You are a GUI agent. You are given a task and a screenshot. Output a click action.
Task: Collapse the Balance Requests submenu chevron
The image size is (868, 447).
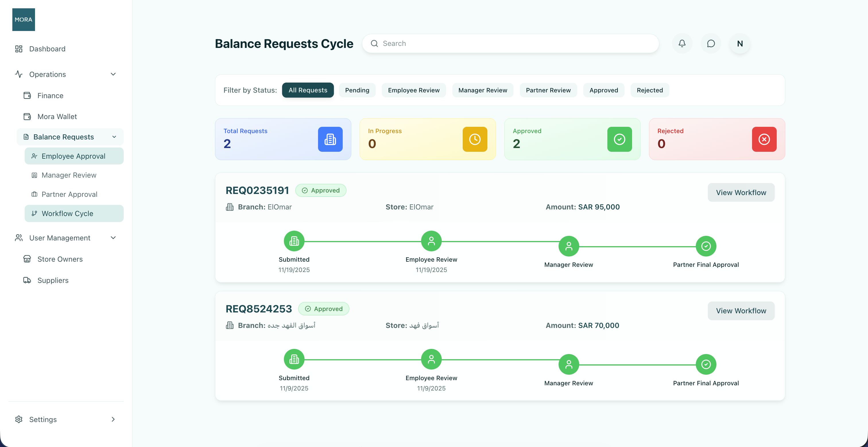pos(114,137)
